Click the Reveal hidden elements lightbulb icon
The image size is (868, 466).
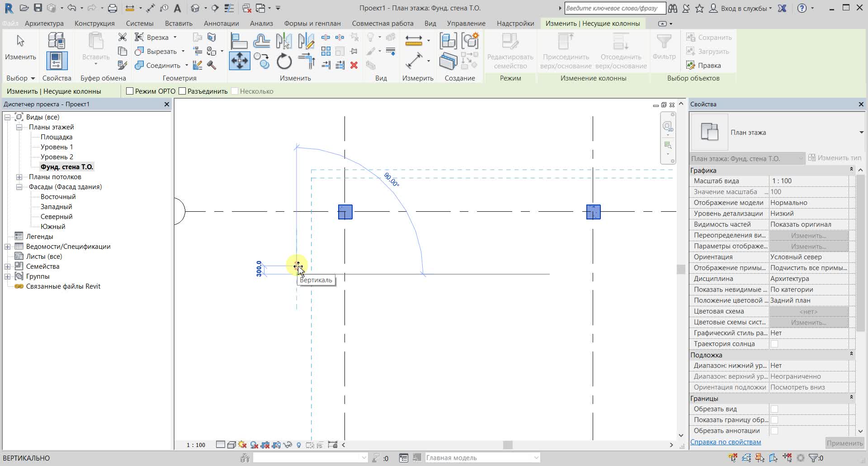pos(299,445)
